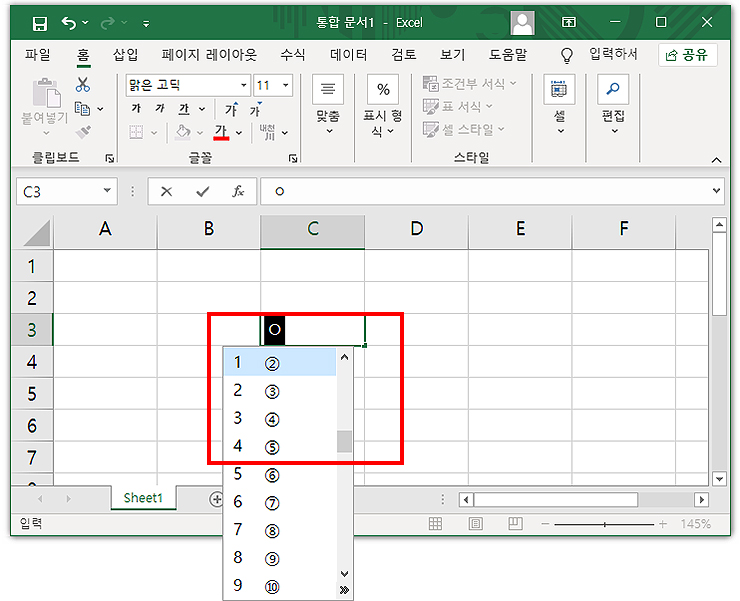Open 표 서식 table format menu
Viewport: 740px width, 601px height.
tap(458, 106)
